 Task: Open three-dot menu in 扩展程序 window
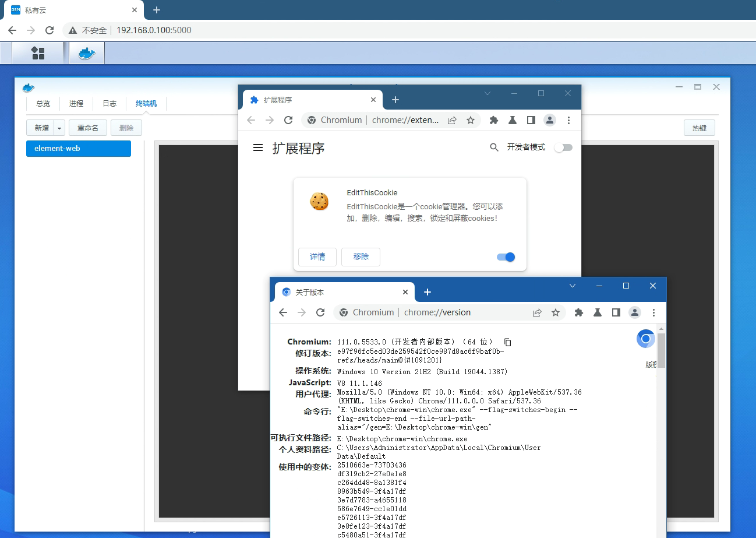click(x=569, y=120)
